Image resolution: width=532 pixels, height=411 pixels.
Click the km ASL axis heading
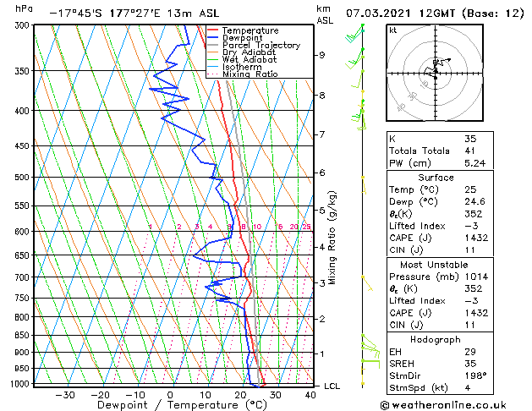click(325, 14)
